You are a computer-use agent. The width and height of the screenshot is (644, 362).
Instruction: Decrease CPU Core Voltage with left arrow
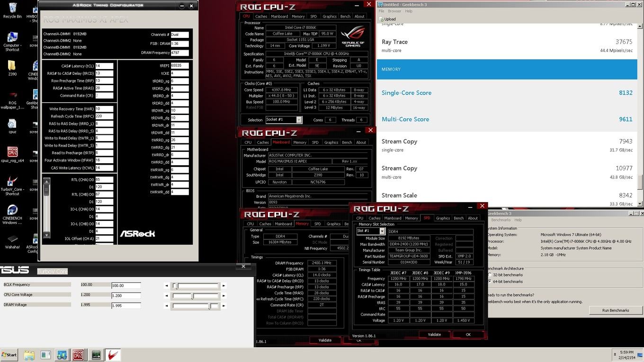click(166, 296)
